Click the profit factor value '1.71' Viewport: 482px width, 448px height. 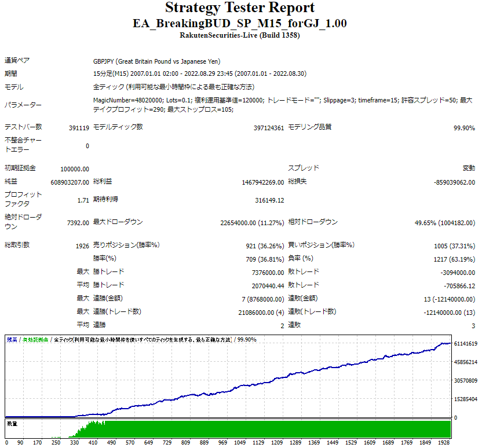[83, 200]
